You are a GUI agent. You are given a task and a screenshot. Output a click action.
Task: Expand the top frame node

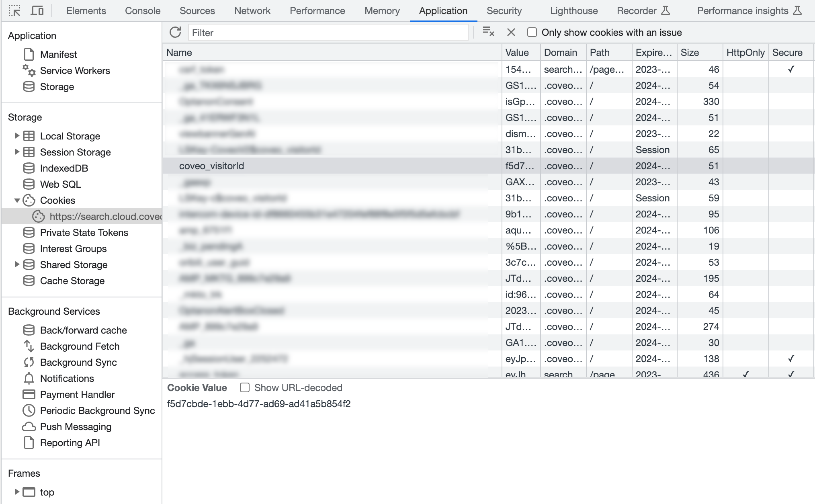tap(16, 492)
